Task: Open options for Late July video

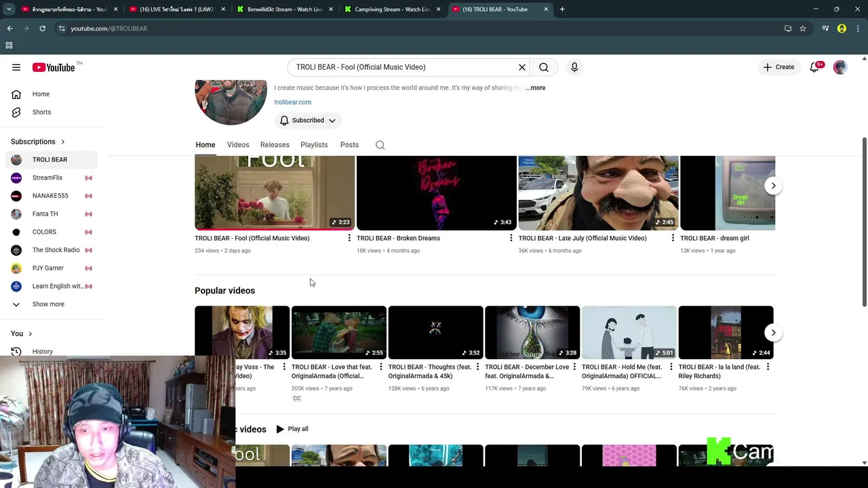Action: click(x=673, y=238)
